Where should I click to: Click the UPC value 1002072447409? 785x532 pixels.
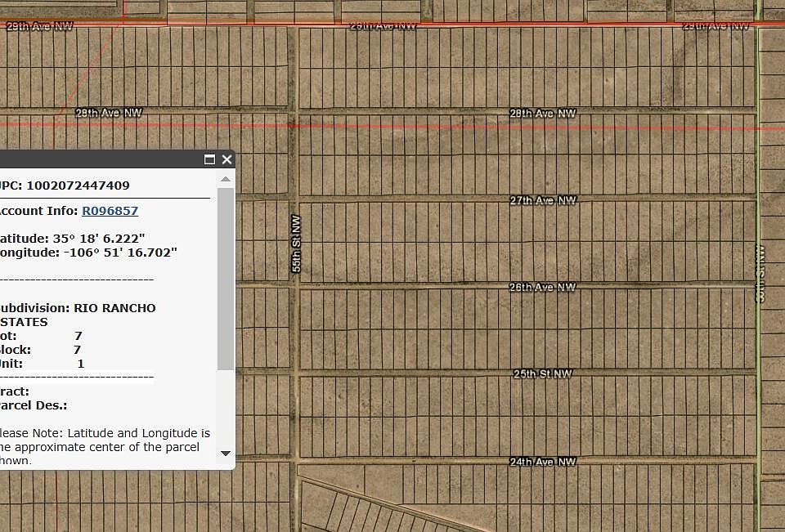(78, 186)
